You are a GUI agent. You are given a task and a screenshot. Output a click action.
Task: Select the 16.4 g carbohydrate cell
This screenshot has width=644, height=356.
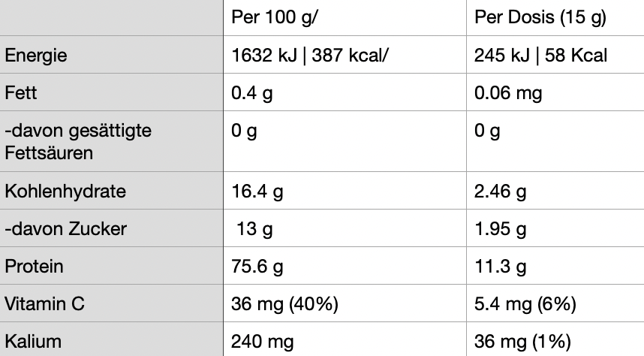pos(345,191)
